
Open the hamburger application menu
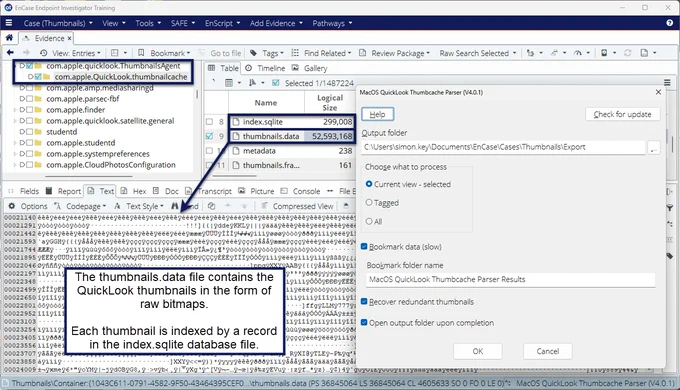(x=9, y=23)
